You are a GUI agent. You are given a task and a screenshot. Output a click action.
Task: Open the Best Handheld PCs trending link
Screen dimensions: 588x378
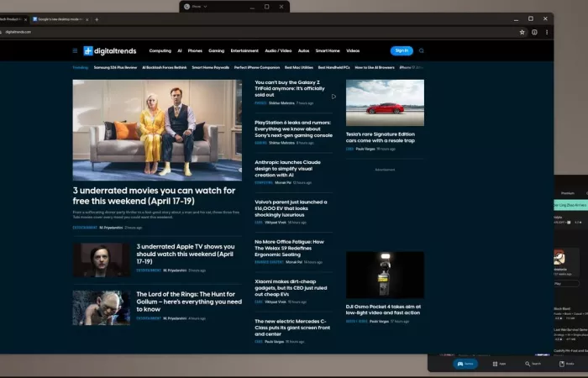[334, 67]
